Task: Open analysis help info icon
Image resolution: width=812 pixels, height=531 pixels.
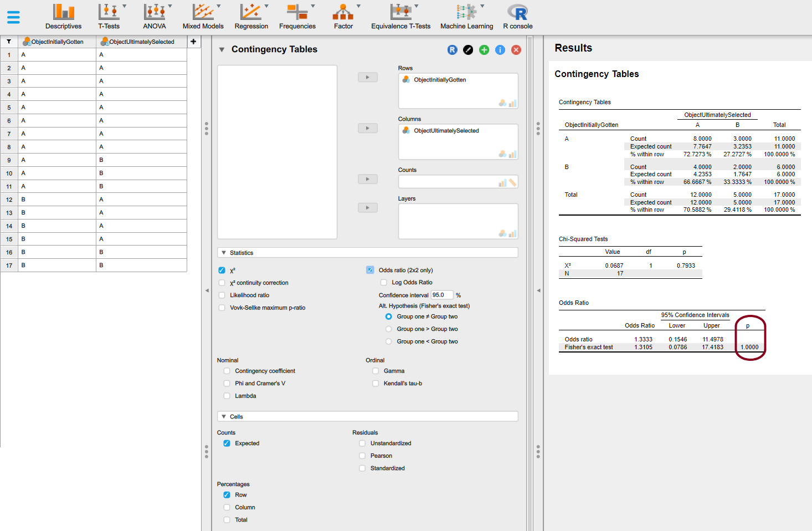Action: (x=500, y=50)
